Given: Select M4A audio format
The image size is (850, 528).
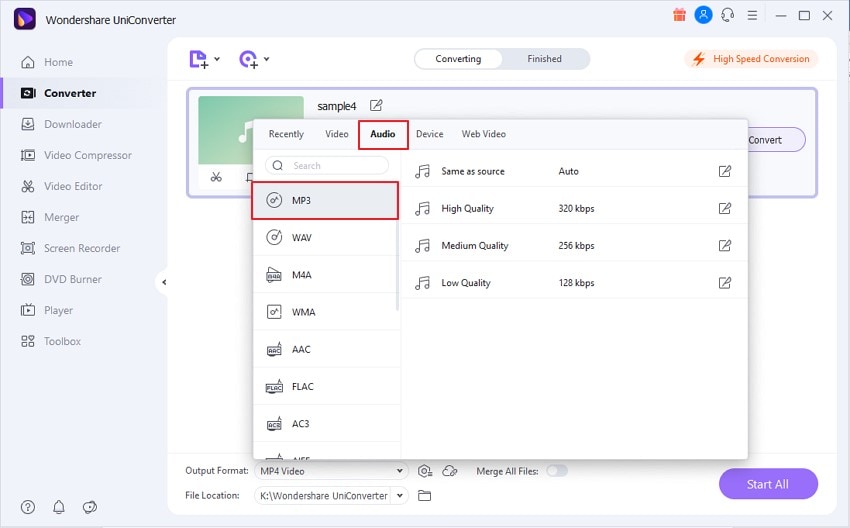Looking at the screenshot, I should [x=325, y=275].
